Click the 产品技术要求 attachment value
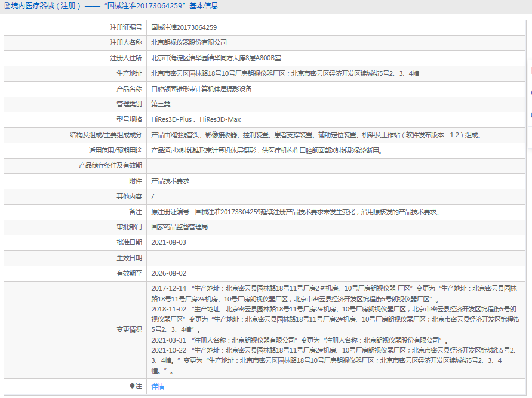Viewport: 532px width, 398px height. pos(170,181)
